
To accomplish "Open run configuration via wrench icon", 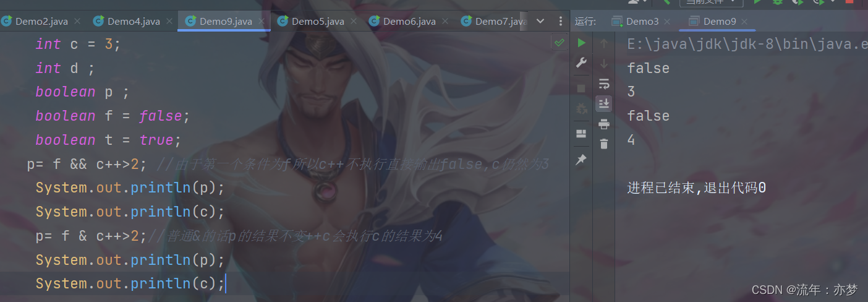I will (581, 63).
